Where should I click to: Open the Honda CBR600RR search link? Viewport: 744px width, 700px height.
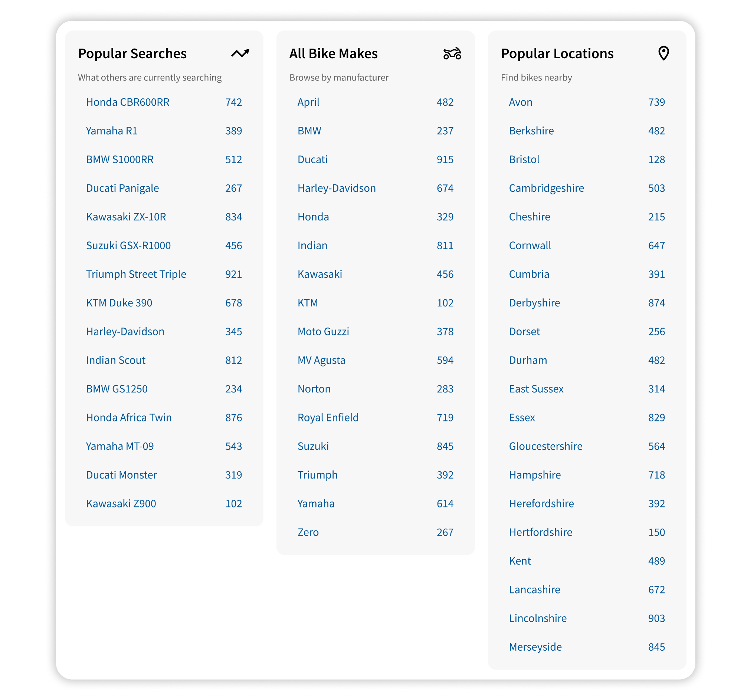(x=128, y=102)
